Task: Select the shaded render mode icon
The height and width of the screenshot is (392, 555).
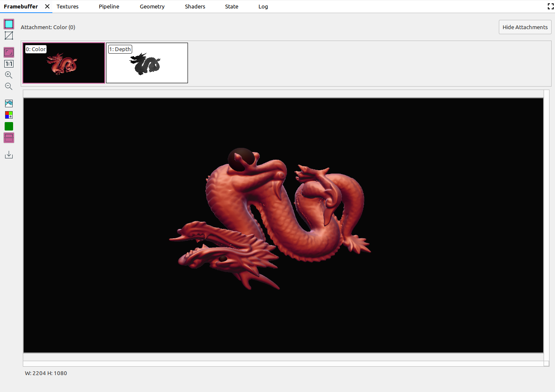Action: [9, 24]
